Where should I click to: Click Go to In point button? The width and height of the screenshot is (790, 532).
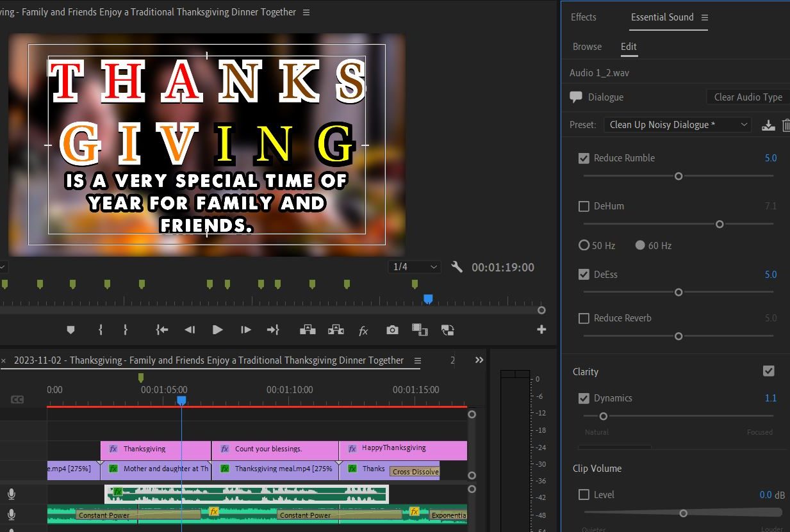[162, 330]
